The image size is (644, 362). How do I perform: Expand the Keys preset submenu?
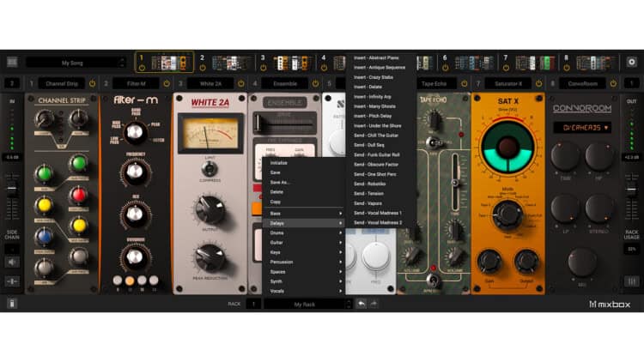(304, 252)
